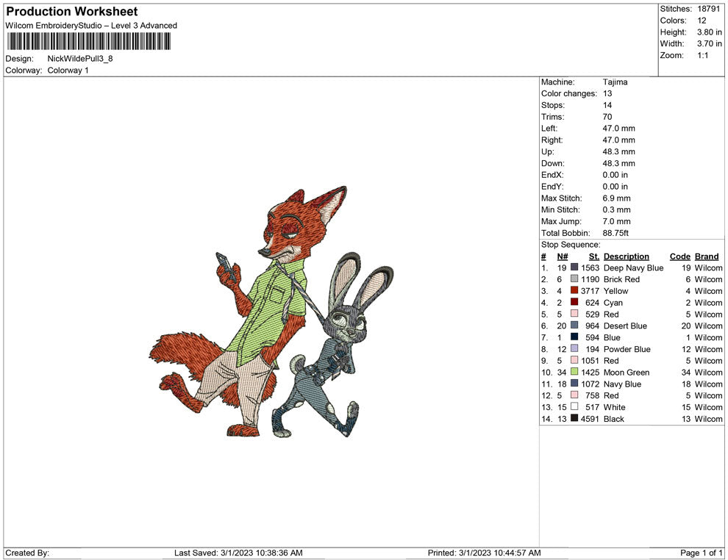Click the Desert Blue thread swatch

click(572, 326)
